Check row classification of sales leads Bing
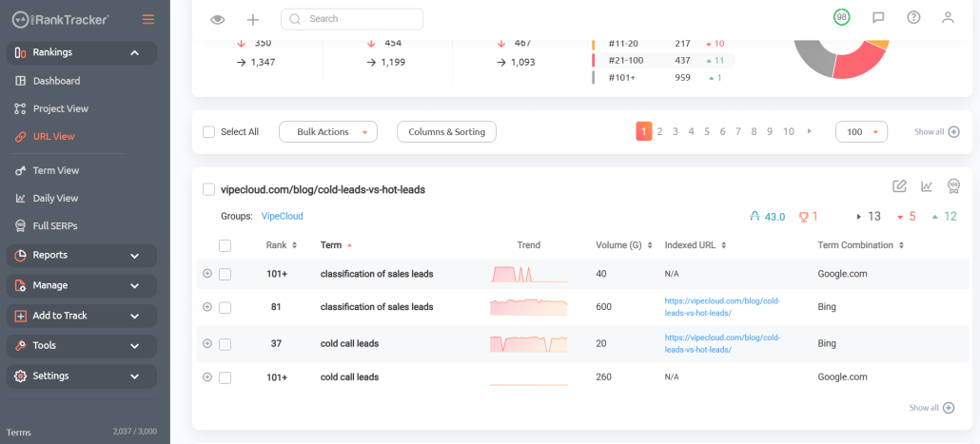Viewport: 980px width, 444px height. tap(225, 307)
